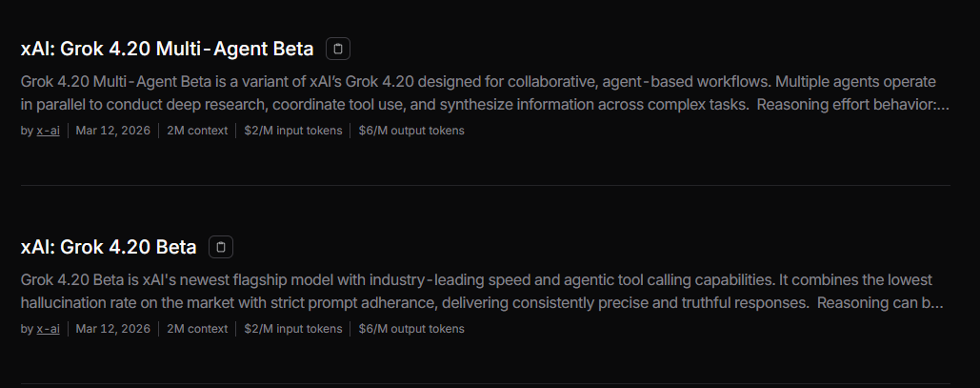Click the Multi-Agent Beta description text
Image resolution: width=980 pixels, height=388 pixels.
tap(381, 92)
